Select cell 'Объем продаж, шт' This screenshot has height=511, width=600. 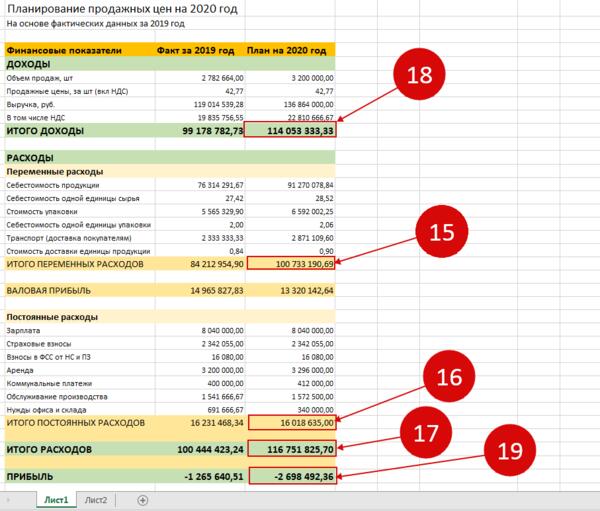click(x=39, y=78)
